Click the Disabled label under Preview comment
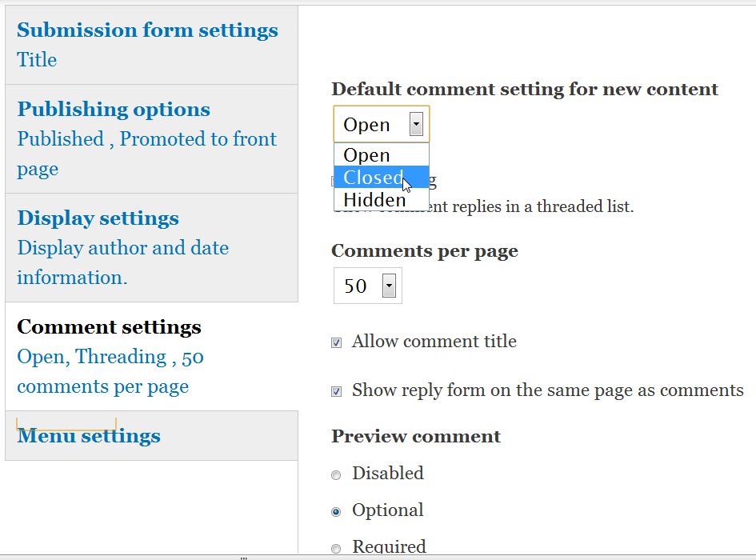This screenshot has height=560, width=756. (x=388, y=473)
